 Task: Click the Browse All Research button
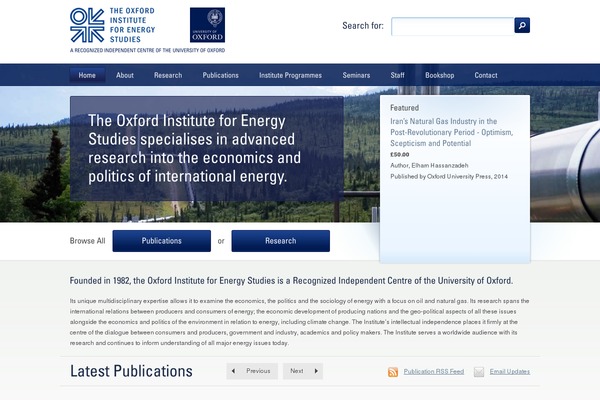click(x=280, y=241)
